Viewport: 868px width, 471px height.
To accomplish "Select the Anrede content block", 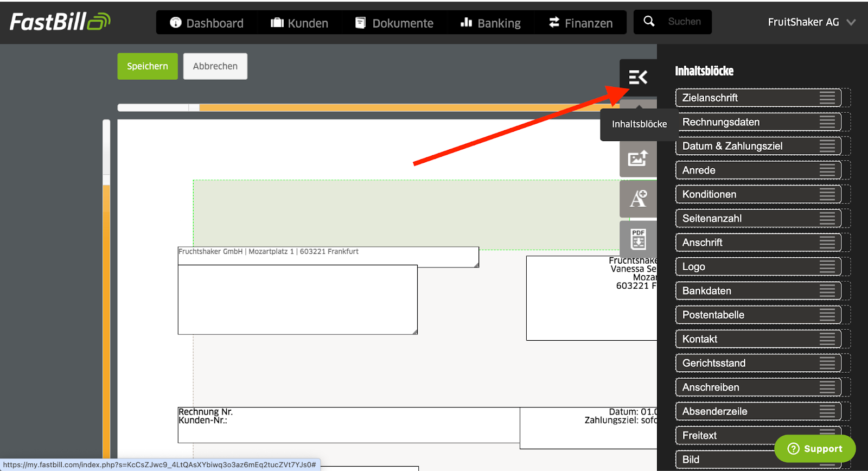I will 758,170.
